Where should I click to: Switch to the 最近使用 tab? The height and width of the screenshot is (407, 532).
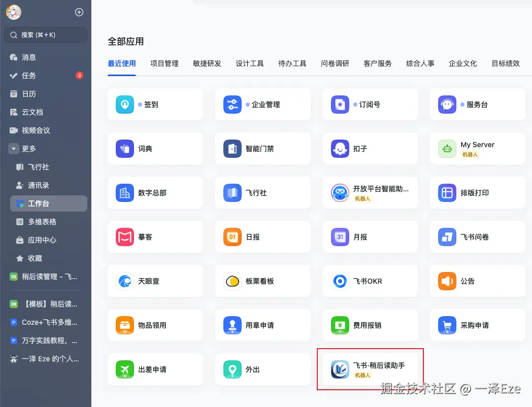click(x=122, y=63)
